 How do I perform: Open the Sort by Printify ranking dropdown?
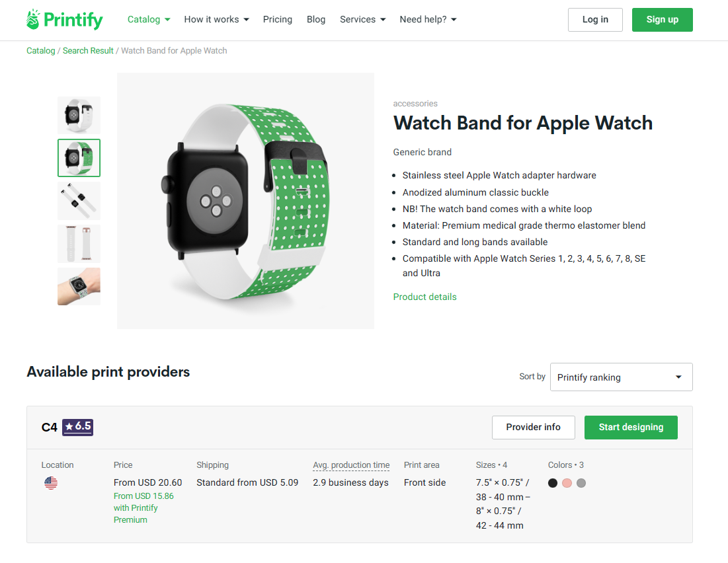point(622,377)
